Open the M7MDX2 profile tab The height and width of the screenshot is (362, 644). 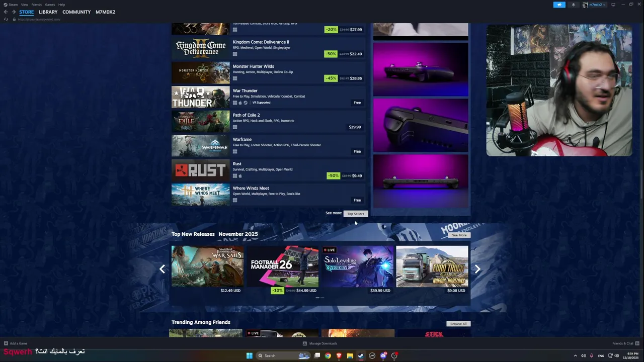106,12
